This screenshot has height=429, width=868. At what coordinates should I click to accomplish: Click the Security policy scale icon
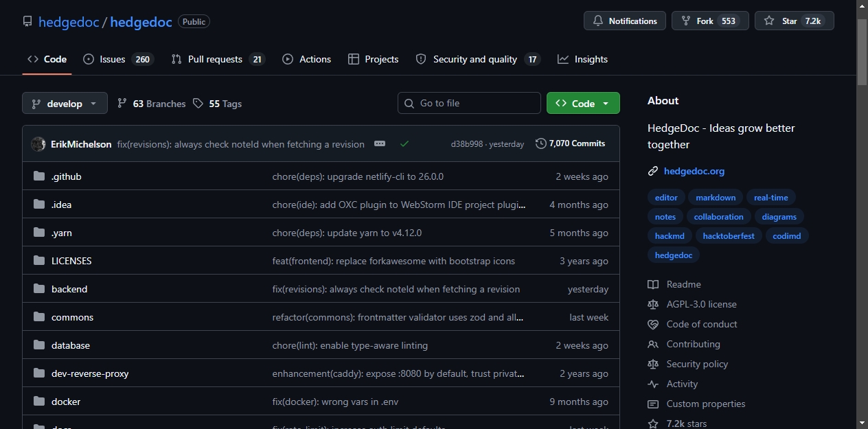click(653, 364)
